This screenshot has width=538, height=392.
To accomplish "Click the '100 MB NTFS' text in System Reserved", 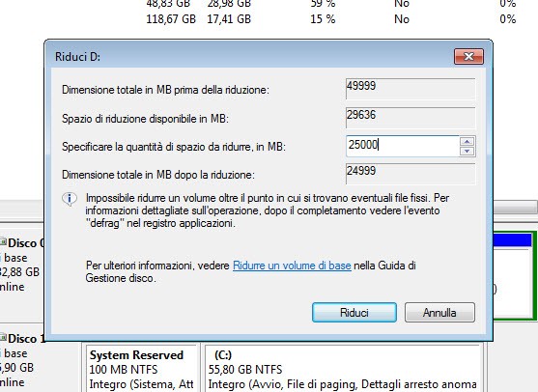I will 124,370.
